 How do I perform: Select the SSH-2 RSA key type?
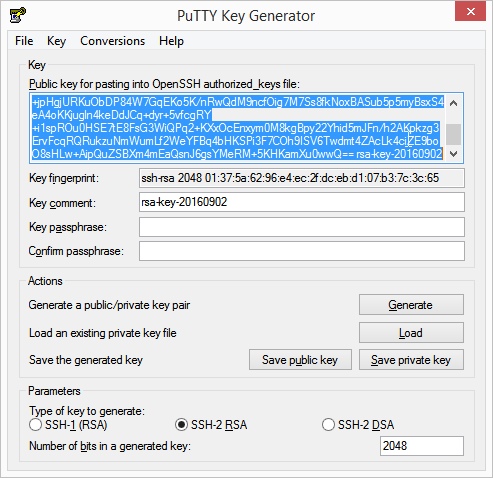[211, 425]
